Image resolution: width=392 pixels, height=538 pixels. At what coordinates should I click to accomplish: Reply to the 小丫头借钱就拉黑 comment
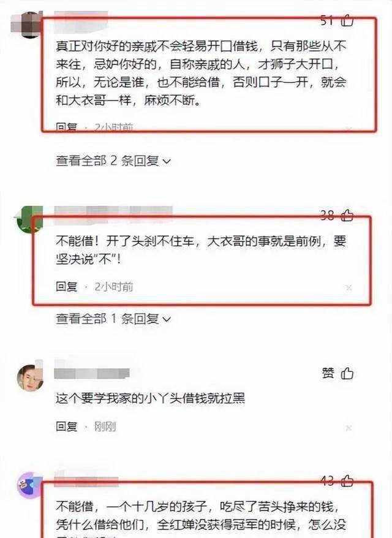click(67, 426)
